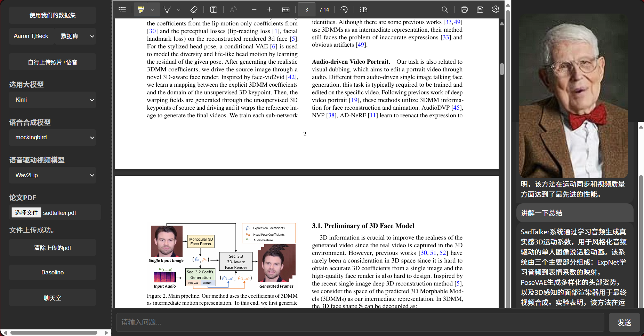Click the 选择文件 file chooser button
The width and height of the screenshot is (644, 336).
26,212
